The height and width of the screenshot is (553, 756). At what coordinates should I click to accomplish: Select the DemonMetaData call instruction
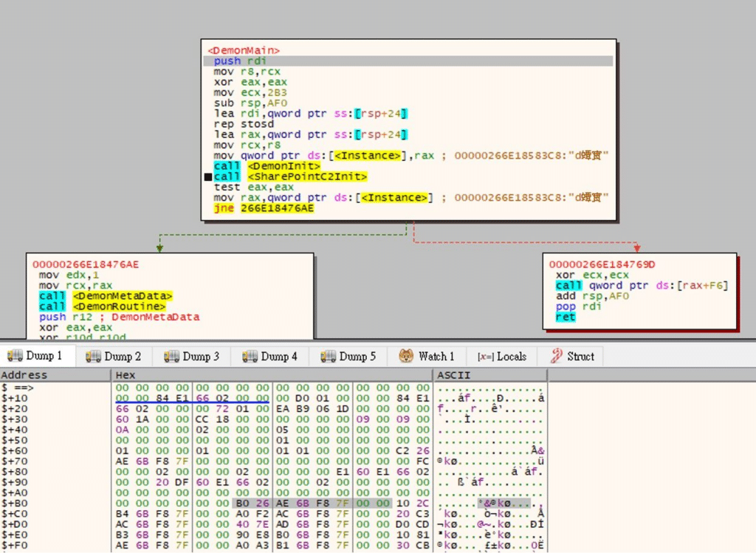point(106,295)
